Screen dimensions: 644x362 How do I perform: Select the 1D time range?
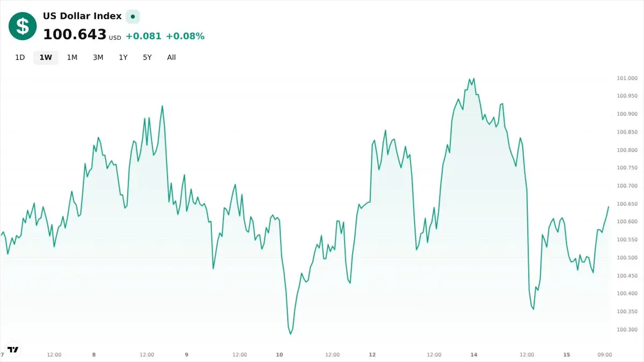click(20, 57)
